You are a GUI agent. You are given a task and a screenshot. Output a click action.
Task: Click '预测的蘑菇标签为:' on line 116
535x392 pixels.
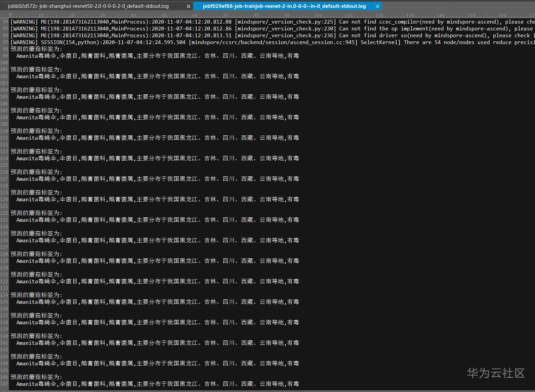37,172
